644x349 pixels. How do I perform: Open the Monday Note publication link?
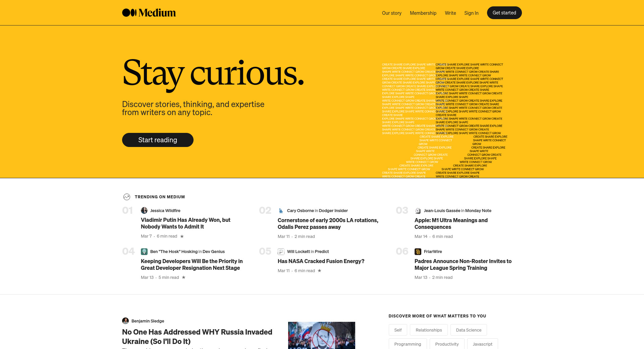point(478,211)
